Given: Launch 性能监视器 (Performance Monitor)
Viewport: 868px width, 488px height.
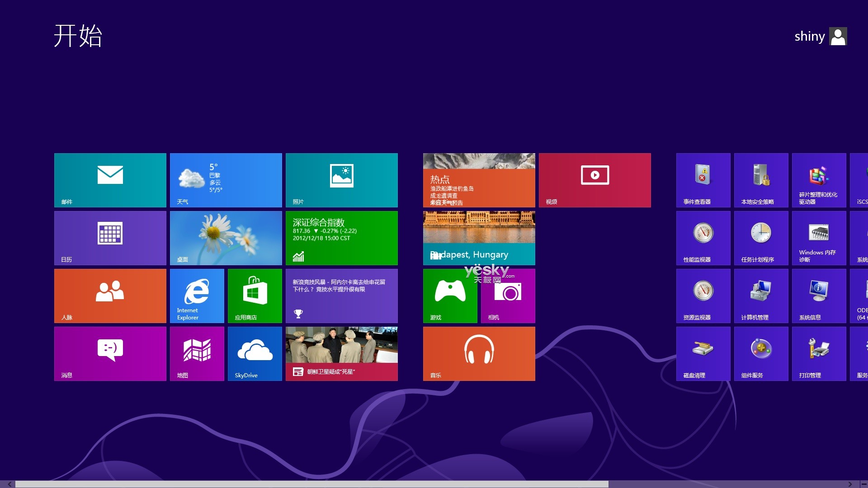Looking at the screenshot, I should click(x=703, y=238).
